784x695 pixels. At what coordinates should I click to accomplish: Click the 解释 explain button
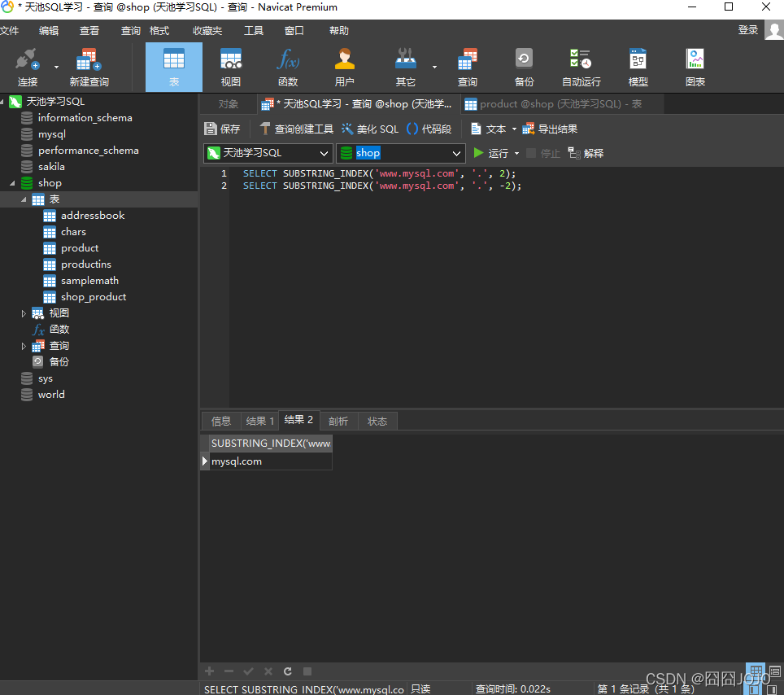coord(586,153)
